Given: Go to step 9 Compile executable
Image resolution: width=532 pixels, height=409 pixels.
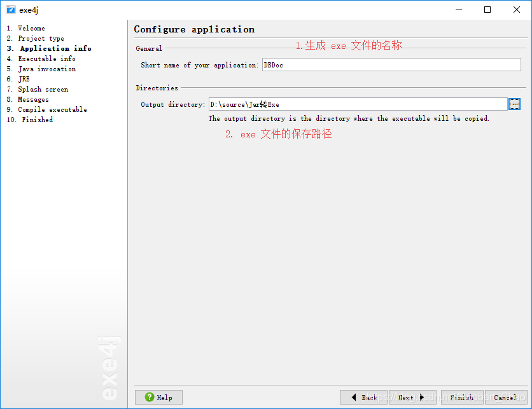Looking at the screenshot, I should (47, 109).
